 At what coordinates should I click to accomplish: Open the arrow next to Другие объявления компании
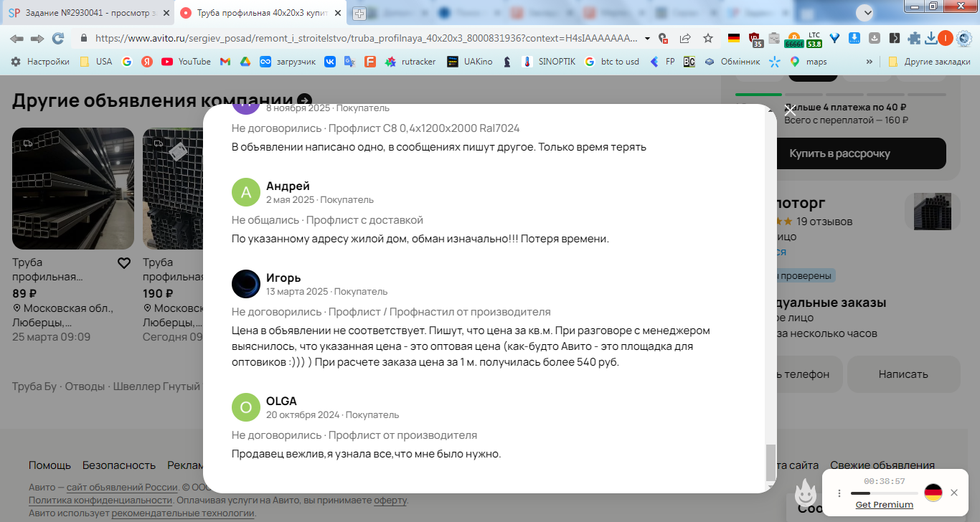tap(305, 100)
